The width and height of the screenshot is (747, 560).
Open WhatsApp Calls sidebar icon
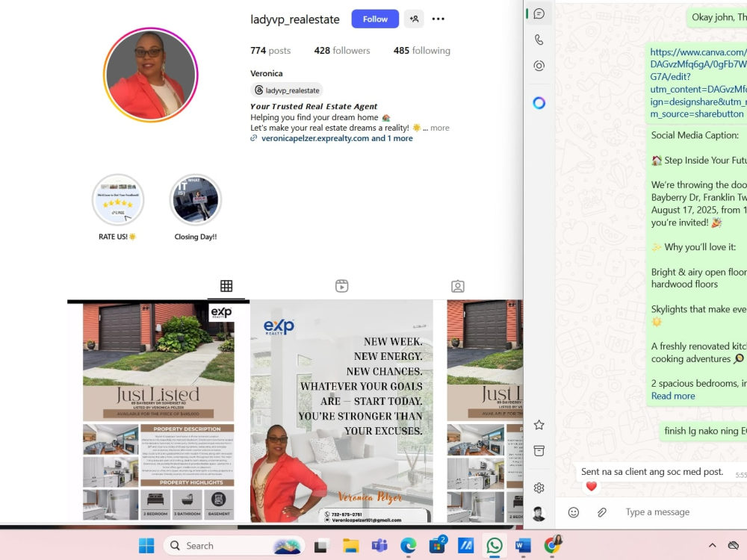point(539,40)
